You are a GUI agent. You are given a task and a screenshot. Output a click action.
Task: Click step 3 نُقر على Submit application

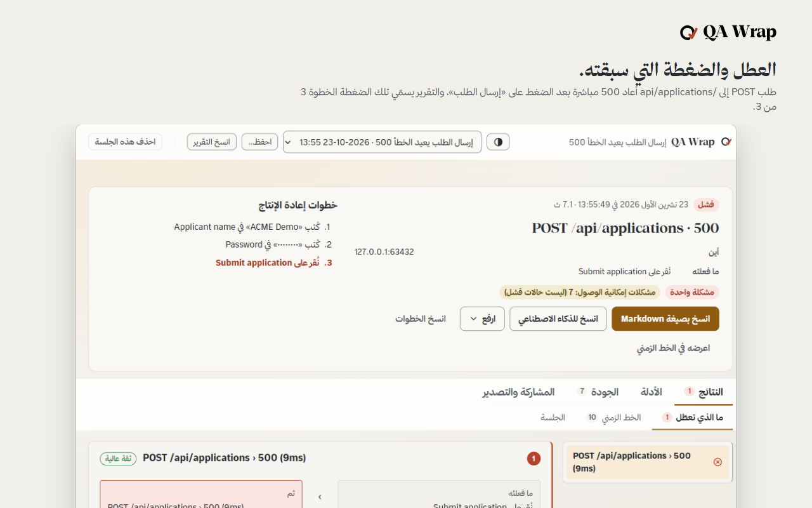(x=274, y=263)
